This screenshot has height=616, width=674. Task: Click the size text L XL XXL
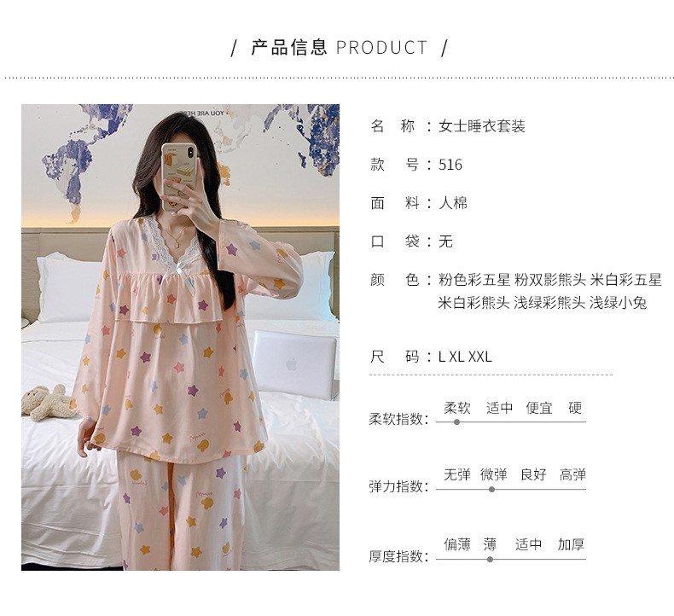[465, 357]
